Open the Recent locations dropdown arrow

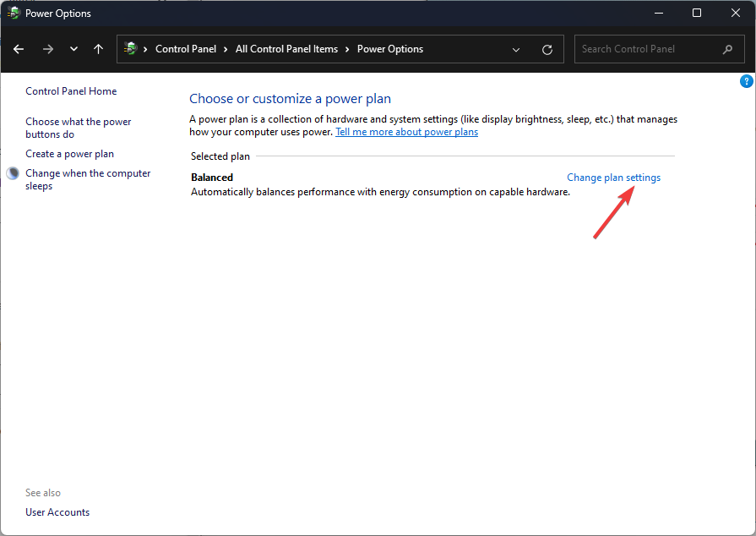(73, 49)
